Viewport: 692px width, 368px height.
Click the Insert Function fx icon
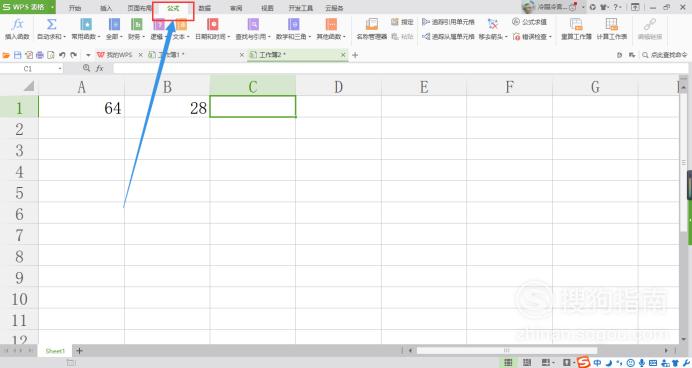coord(17,24)
